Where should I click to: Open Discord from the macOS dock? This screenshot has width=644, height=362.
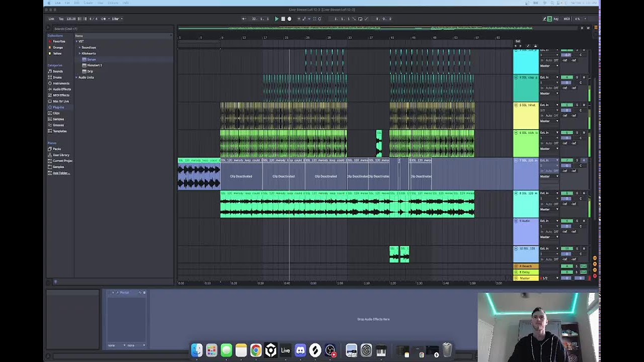click(x=300, y=350)
